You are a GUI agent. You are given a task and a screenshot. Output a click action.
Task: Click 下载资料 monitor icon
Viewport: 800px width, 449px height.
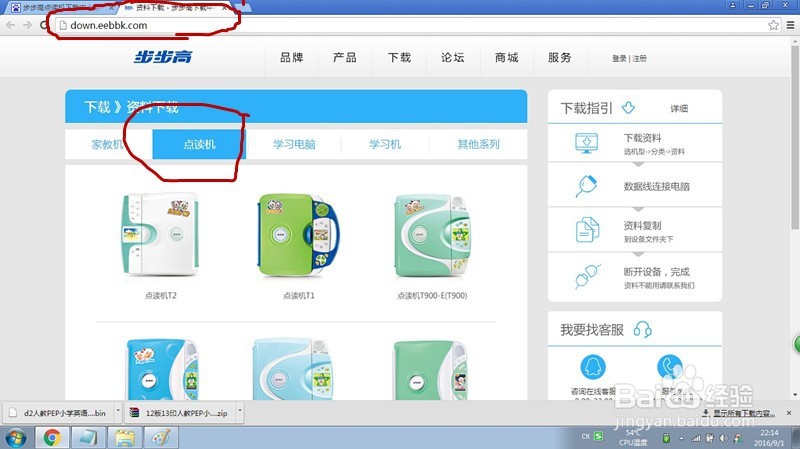point(587,143)
